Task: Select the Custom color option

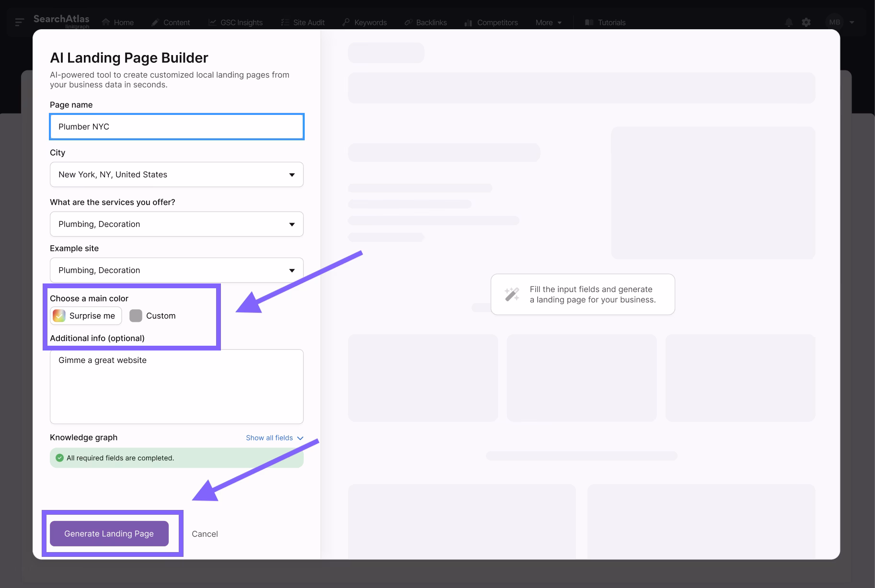Action: 152,316
